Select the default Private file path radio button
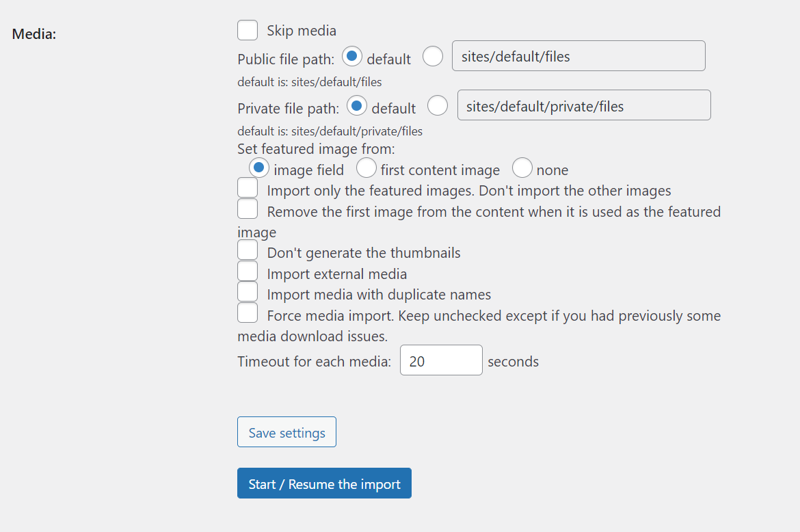The height and width of the screenshot is (532, 800). click(356, 105)
